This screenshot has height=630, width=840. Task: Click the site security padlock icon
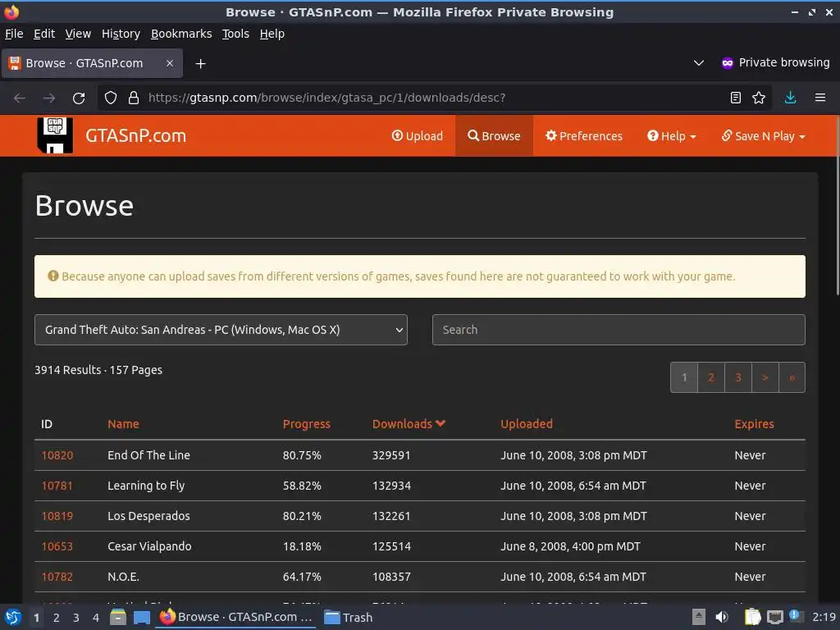pyautogui.click(x=134, y=98)
